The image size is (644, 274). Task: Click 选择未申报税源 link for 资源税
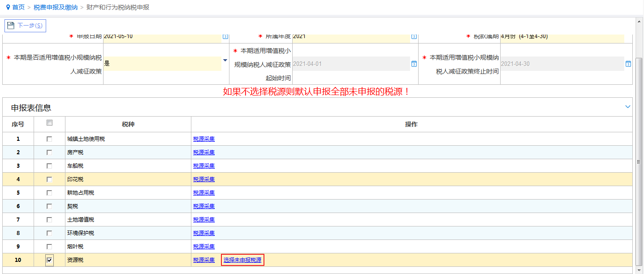click(242, 260)
